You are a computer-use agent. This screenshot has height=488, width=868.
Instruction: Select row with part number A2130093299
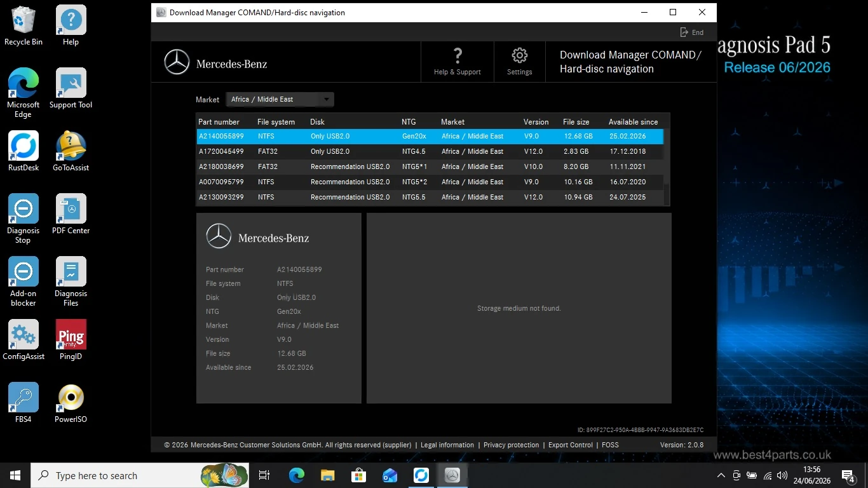430,197
